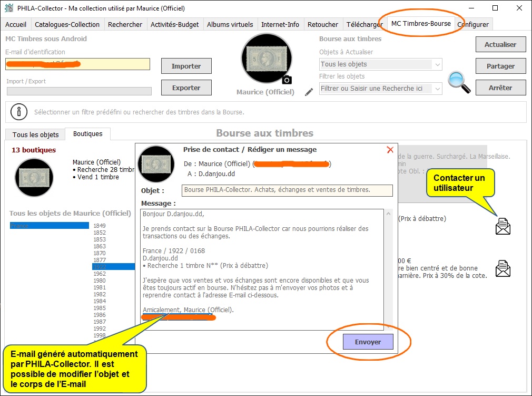Select year 1982 in the list
The image size is (532, 396).
point(100,294)
